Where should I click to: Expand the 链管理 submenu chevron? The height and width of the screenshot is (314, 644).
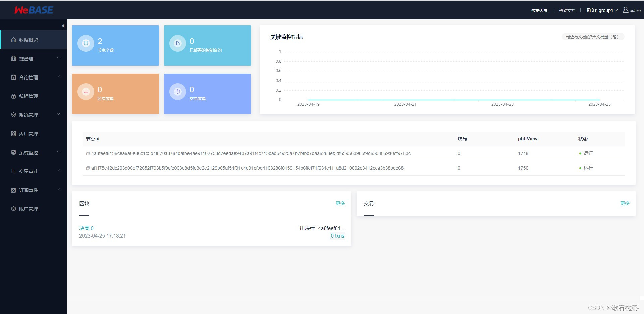click(x=58, y=58)
